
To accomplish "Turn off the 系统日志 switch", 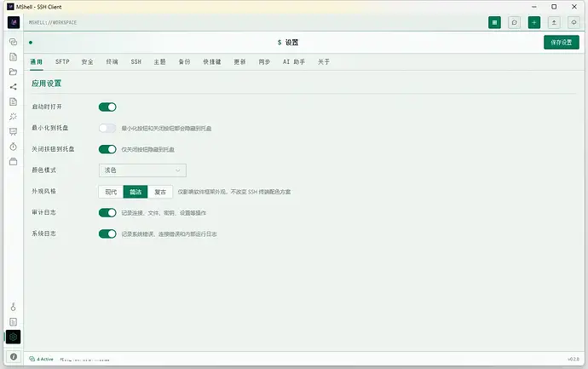I will pyautogui.click(x=107, y=234).
